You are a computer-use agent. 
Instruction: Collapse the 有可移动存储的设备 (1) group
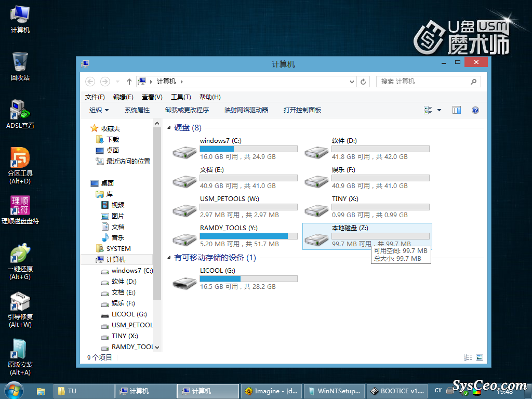pyautogui.click(x=169, y=258)
